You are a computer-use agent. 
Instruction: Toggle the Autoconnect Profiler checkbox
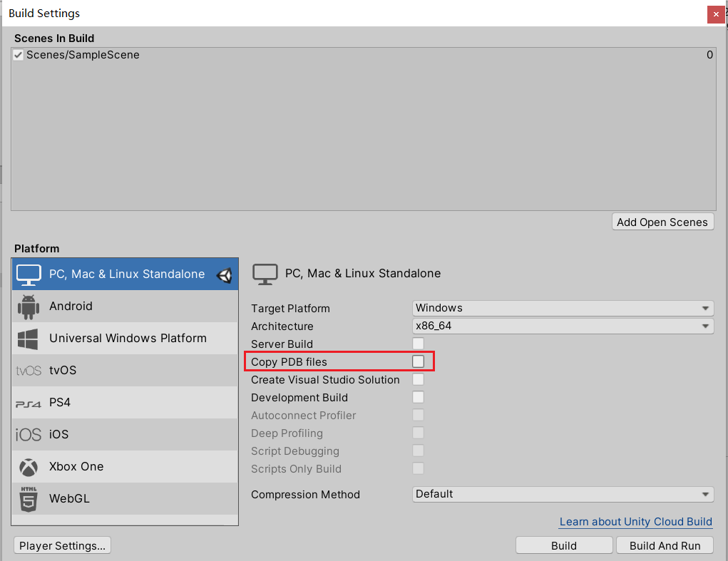418,415
